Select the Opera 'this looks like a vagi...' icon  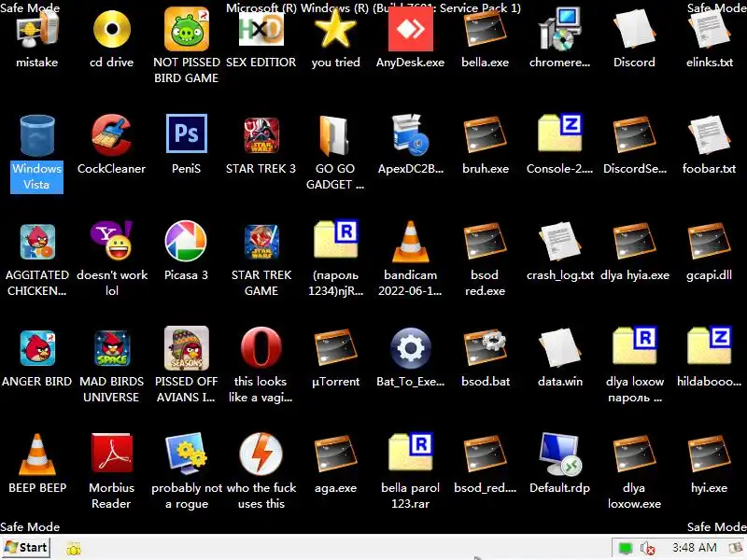click(x=261, y=347)
